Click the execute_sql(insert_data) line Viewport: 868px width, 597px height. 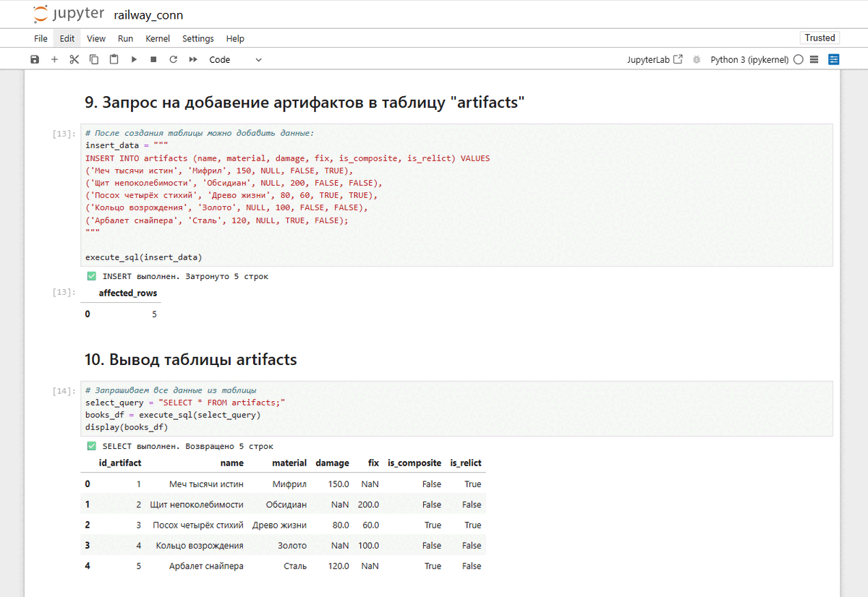tap(144, 257)
